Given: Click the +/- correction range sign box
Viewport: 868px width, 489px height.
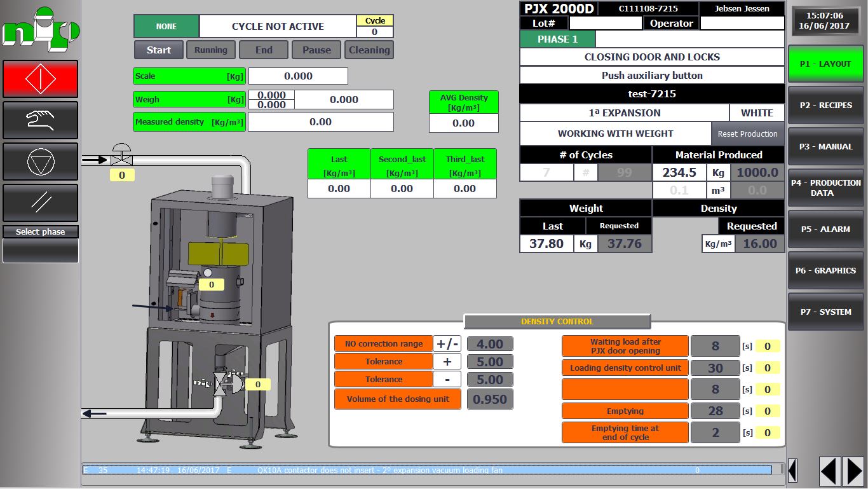Looking at the screenshot, I should [447, 344].
